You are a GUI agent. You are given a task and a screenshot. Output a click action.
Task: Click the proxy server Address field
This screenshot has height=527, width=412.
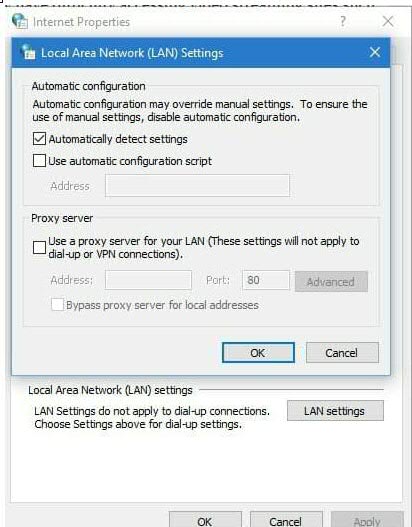pos(148,280)
